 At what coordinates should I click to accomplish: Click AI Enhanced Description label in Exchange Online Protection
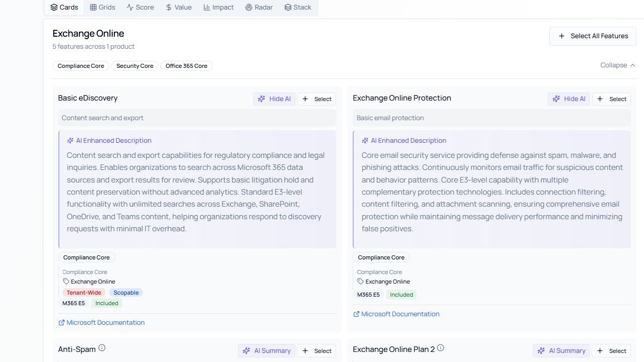[x=404, y=141]
